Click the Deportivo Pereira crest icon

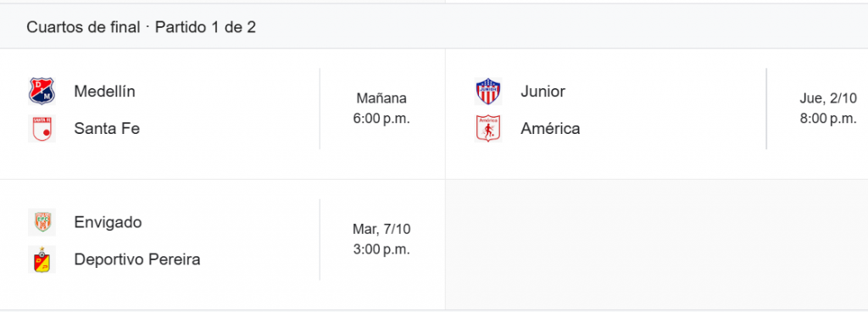[42, 259]
